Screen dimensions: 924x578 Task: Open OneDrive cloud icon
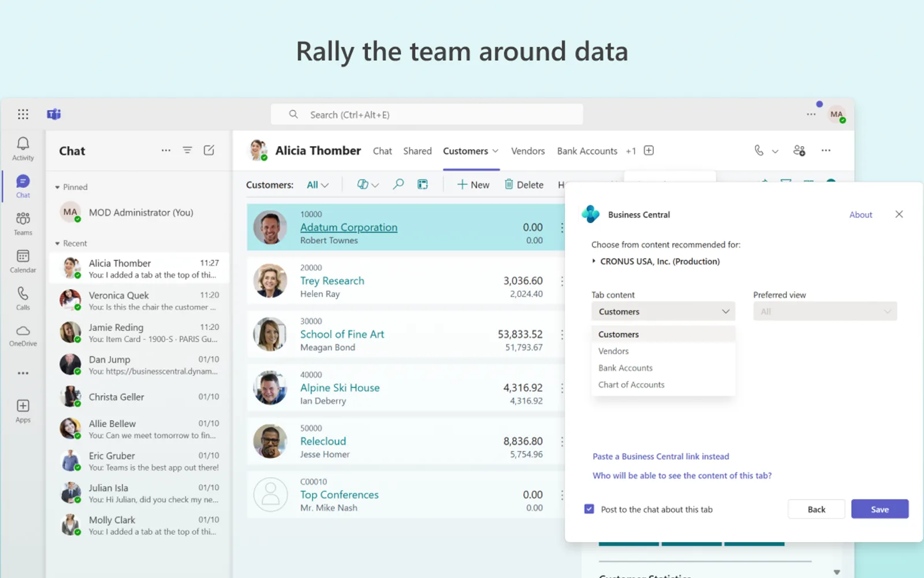pyautogui.click(x=23, y=335)
